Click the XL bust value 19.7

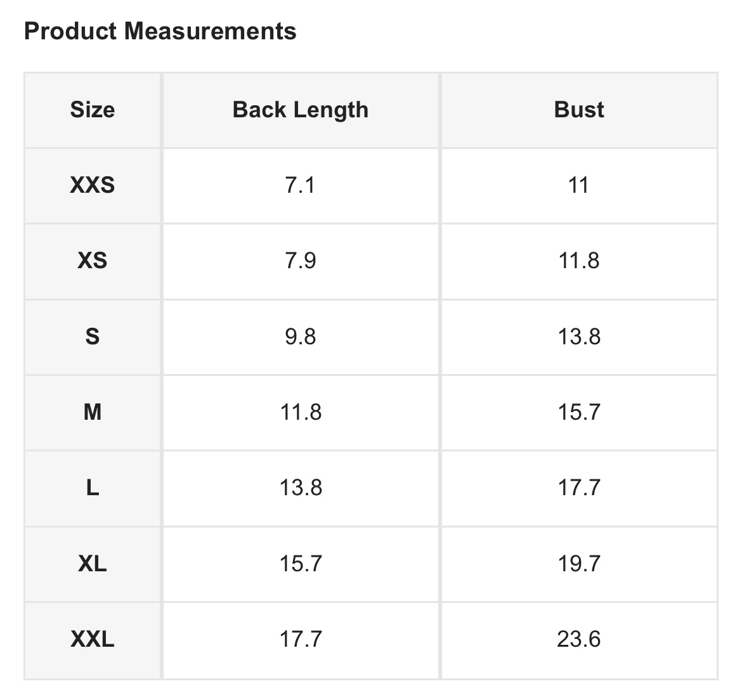(579, 563)
